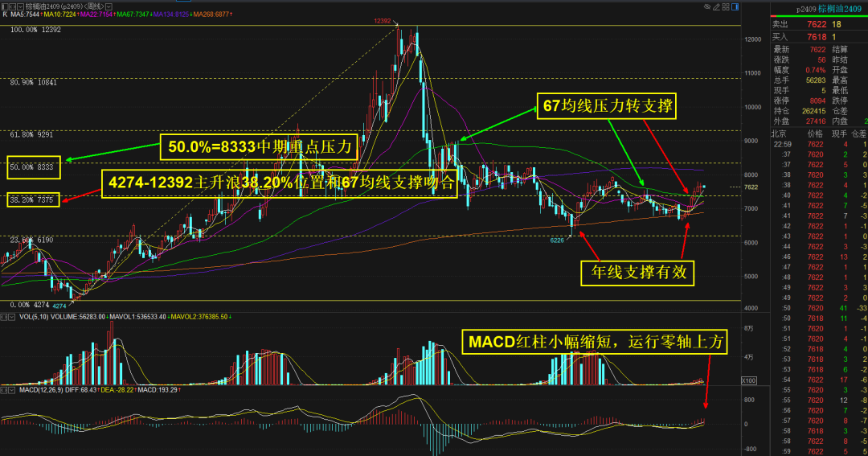This screenshot has width=868, height=456.
Task: Select the orange MA268:6877 label
Action: (211, 14)
